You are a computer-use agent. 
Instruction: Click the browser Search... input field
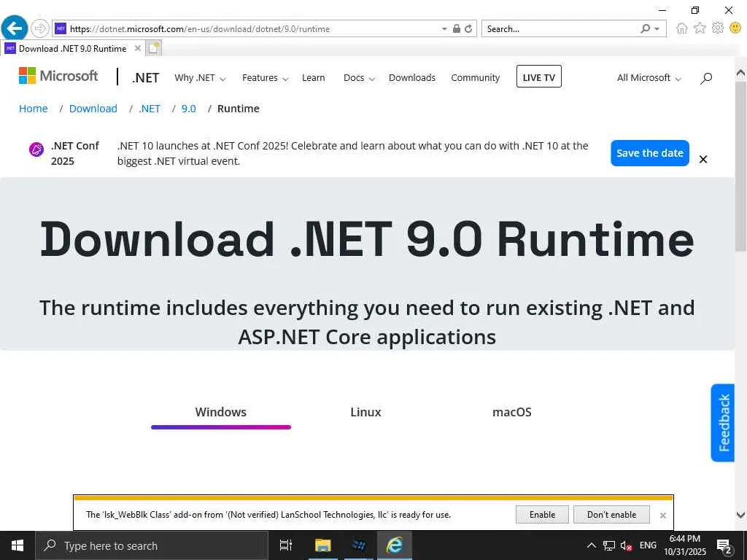coord(560,29)
